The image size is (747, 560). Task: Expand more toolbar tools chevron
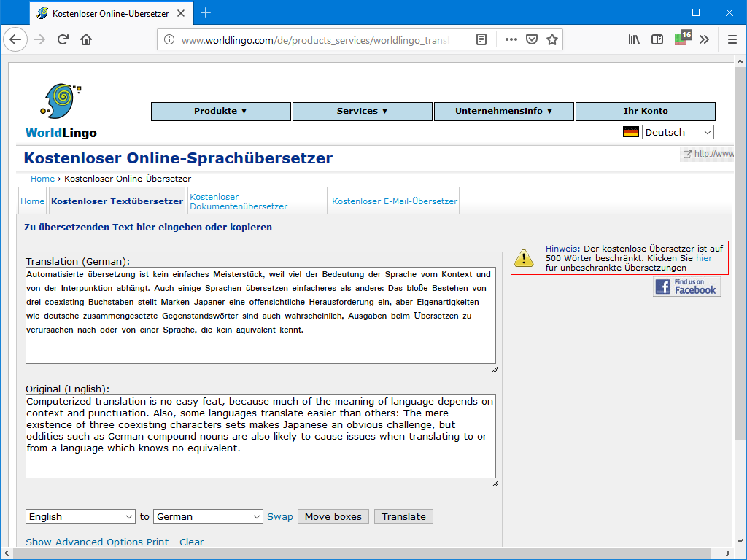[705, 39]
